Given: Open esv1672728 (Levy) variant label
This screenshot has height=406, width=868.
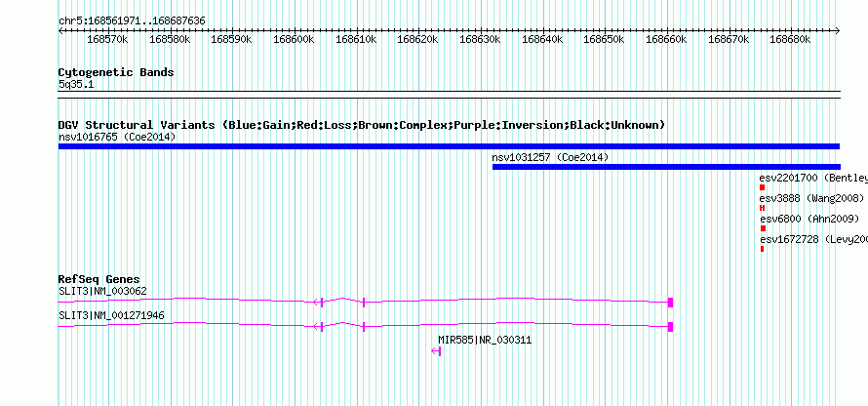Looking at the screenshot, I should [x=813, y=239].
